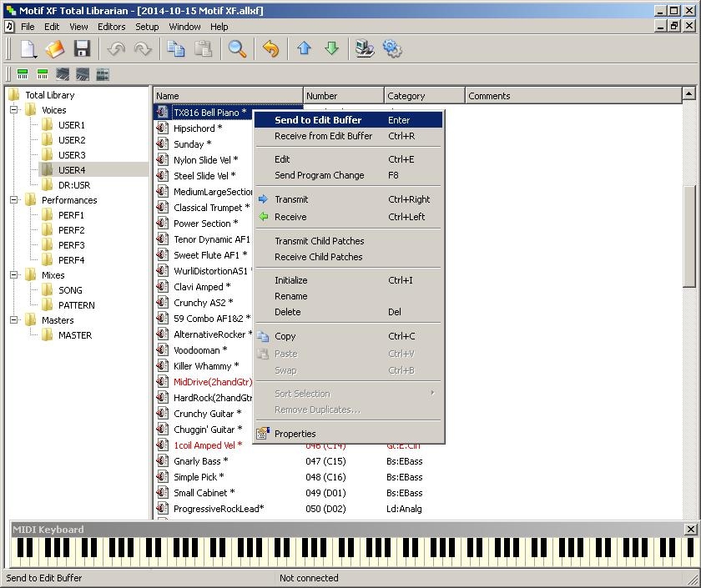
Task: Click the Undo toolbar arrow
Action: (x=116, y=48)
